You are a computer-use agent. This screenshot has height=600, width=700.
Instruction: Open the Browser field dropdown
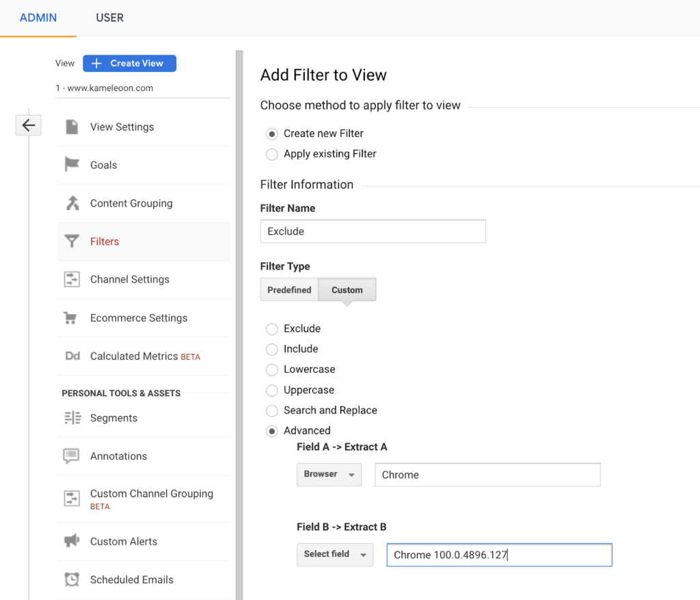pos(329,474)
